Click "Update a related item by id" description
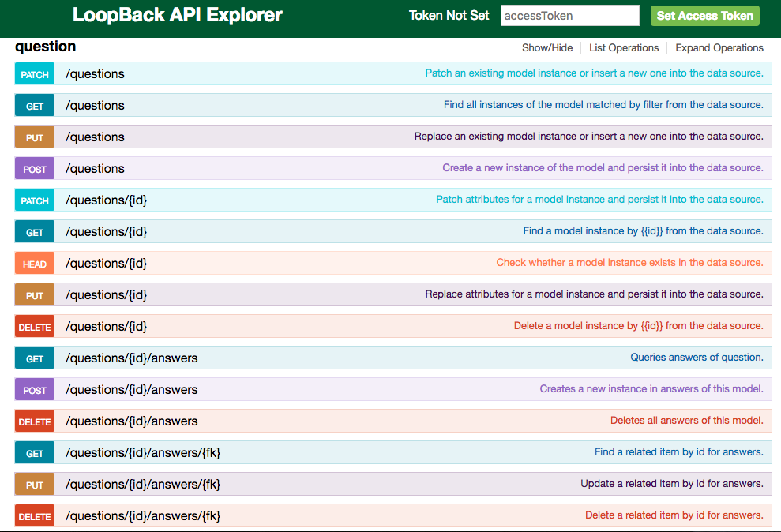 (x=672, y=484)
